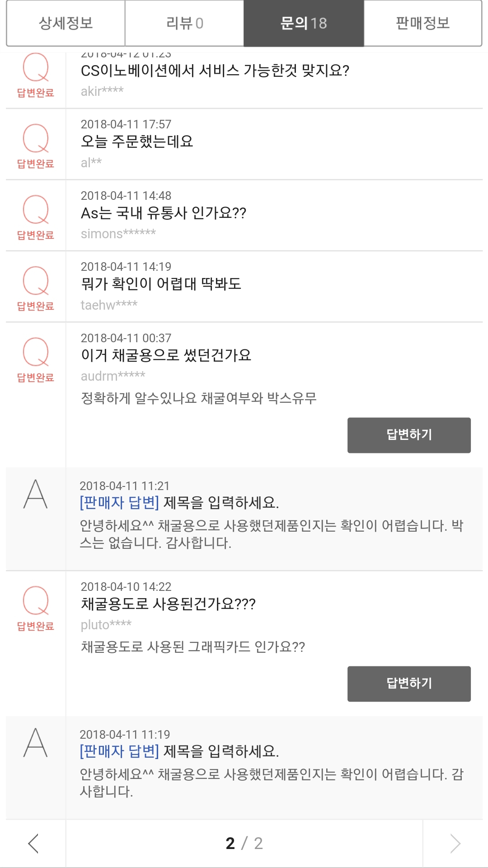Open the 판매정보 tab
Viewport: 488px width, 868px height.
click(422, 23)
